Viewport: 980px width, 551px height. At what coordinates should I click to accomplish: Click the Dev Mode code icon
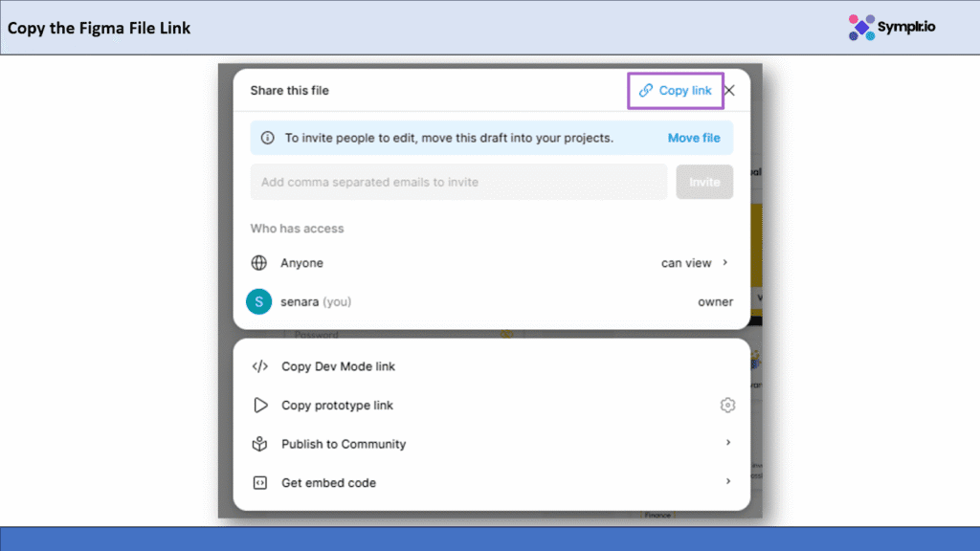coord(259,366)
